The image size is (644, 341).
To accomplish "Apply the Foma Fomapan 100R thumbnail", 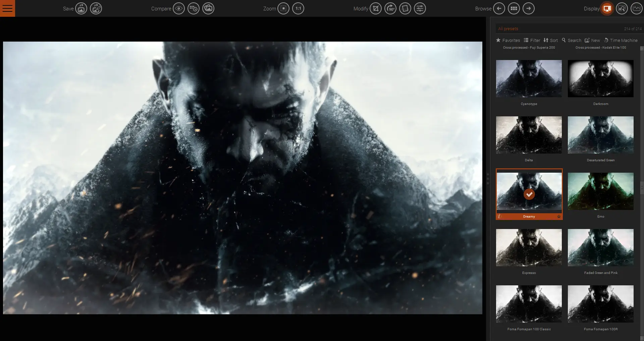I will (x=601, y=304).
